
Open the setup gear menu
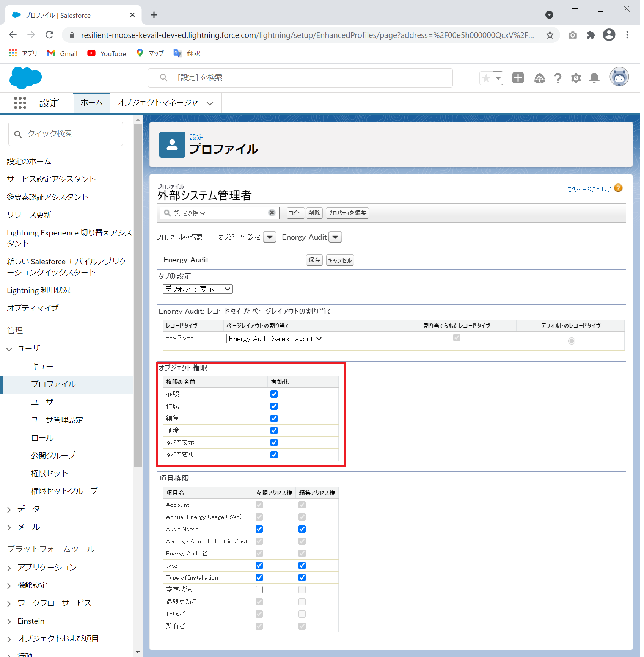(x=576, y=78)
